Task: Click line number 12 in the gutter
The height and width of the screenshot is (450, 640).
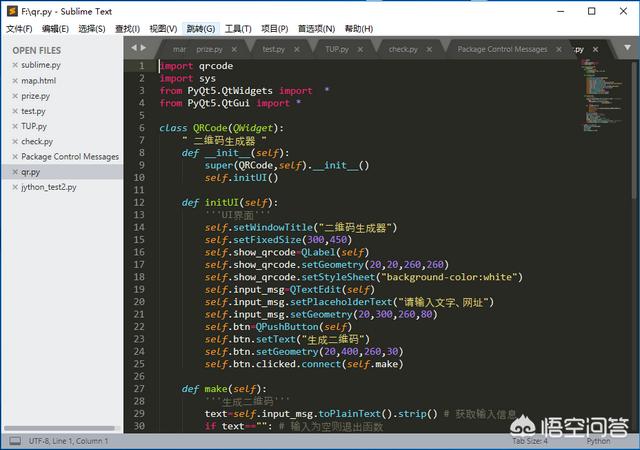Action: (x=139, y=203)
